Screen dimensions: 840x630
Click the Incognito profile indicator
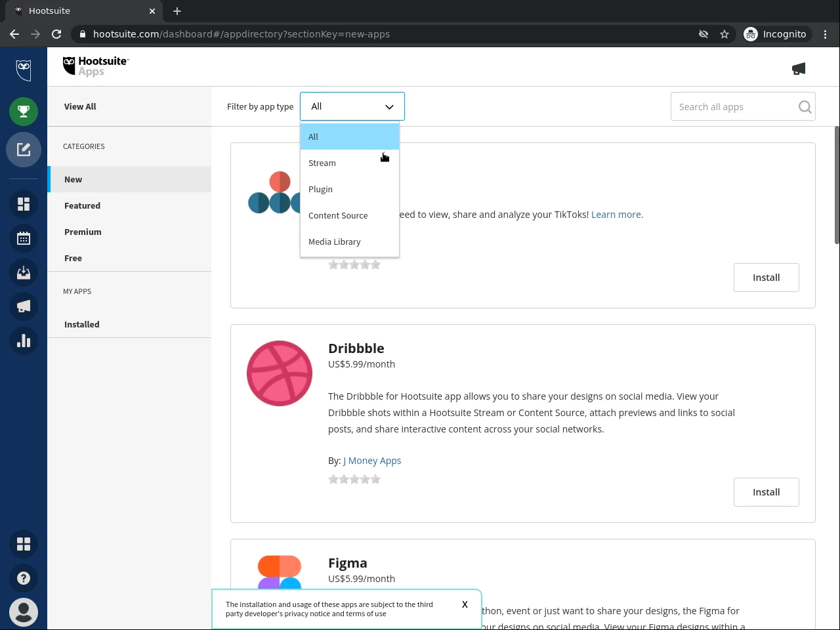point(775,34)
